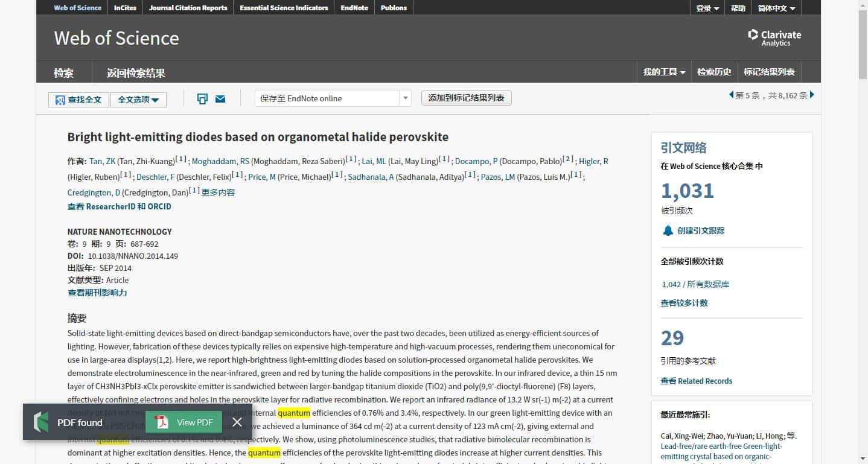The height and width of the screenshot is (464, 868).
Task: Go to previous record arrow
Action: coord(732,95)
